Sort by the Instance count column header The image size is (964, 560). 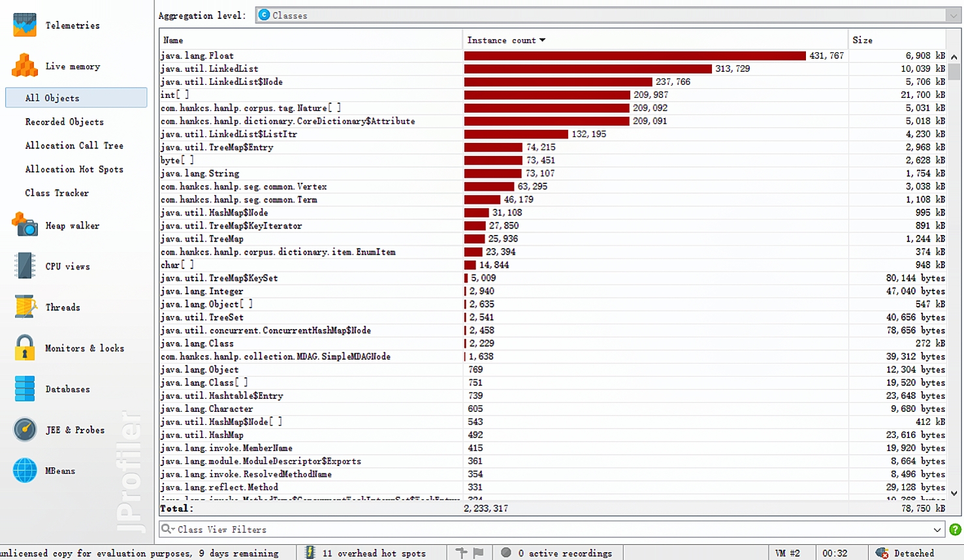[x=655, y=40]
